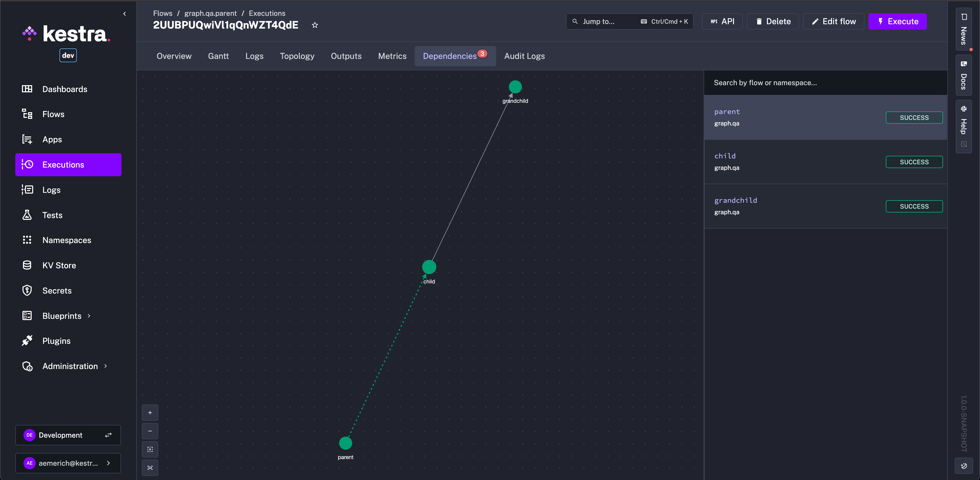Expand the Administration submenu
This screenshot has width=980, height=480.
coord(105,366)
